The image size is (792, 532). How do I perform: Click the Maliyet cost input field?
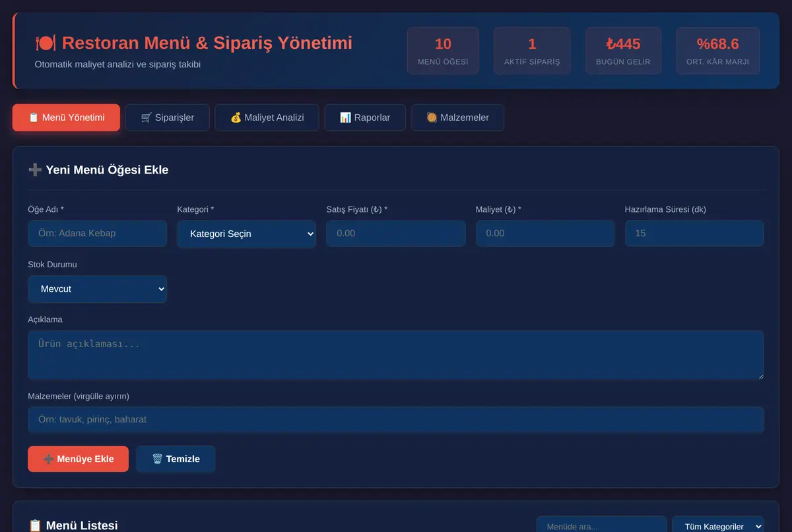pyautogui.click(x=545, y=234)
